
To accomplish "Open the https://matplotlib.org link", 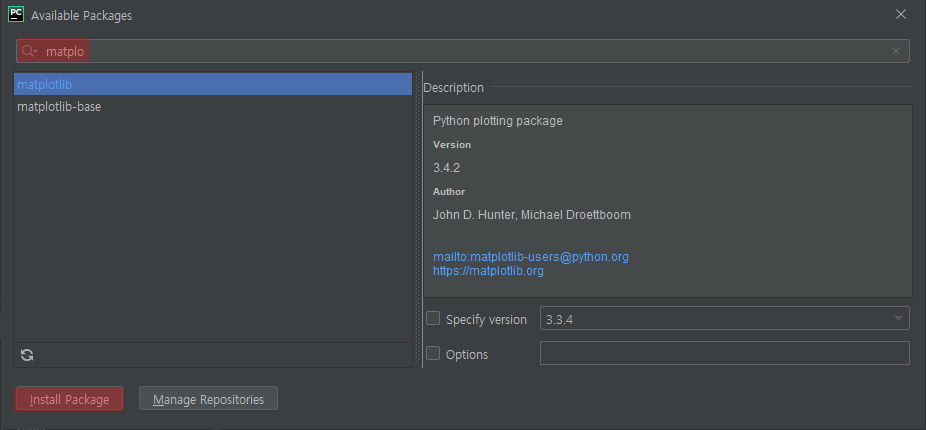I will (x=488, y=271).
